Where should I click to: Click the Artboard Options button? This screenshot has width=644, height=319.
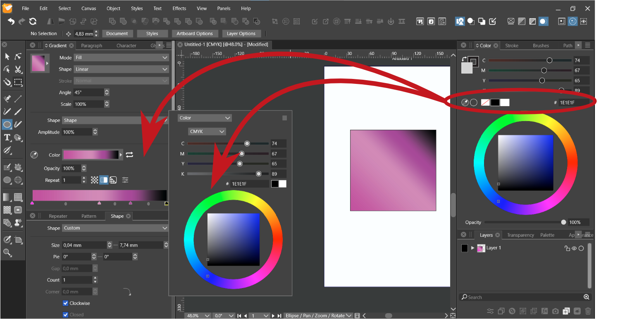194,33
